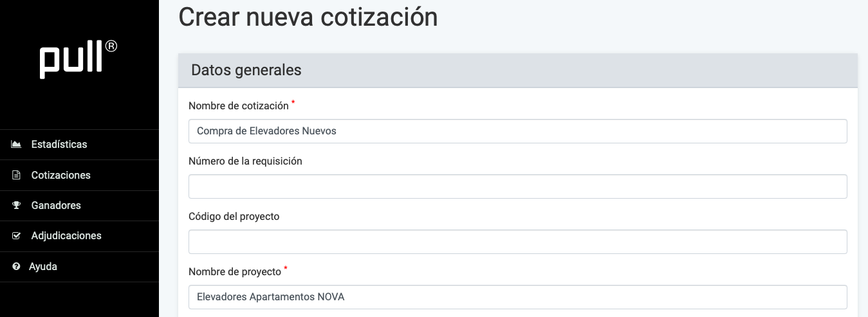This screenshot has width=868, height=317.
Task: Click the Ganadores trophy icon
Action: (x=17, y=206)
